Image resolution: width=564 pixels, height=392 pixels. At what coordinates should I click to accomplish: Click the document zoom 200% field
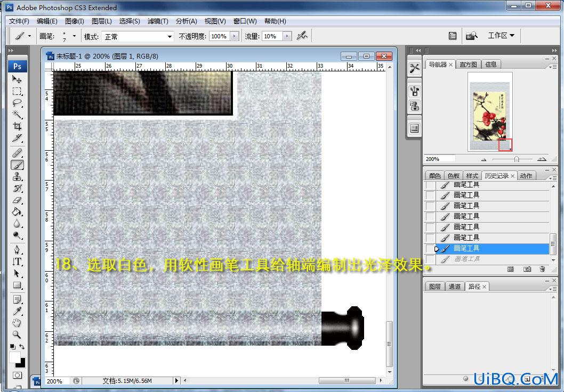58,381
